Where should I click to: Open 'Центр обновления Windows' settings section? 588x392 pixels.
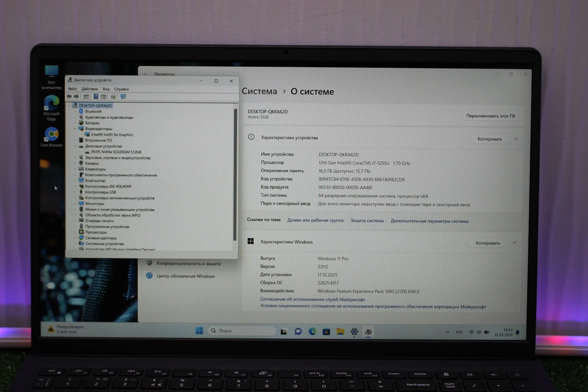pos(181,276)
